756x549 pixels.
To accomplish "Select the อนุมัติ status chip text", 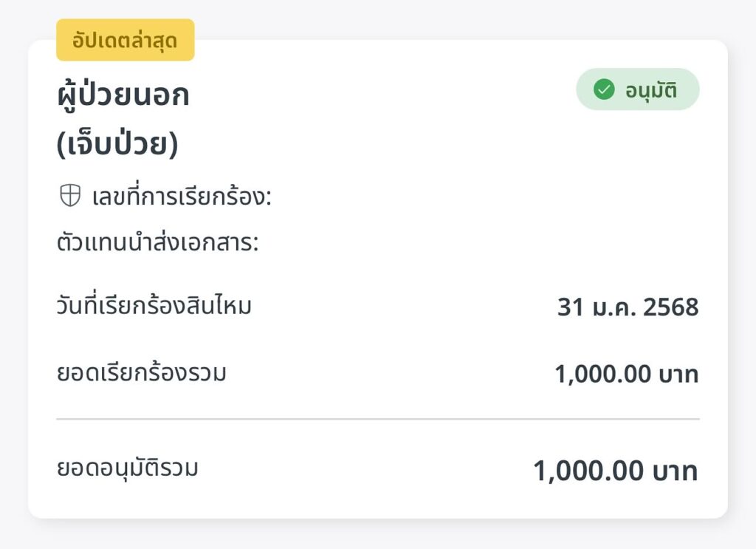I will coord(651,90).
